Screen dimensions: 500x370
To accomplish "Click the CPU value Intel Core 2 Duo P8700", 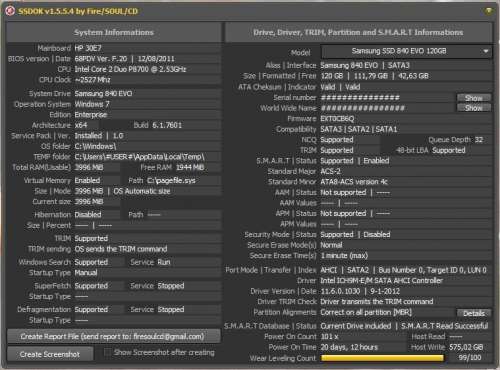I will (130, 69).
